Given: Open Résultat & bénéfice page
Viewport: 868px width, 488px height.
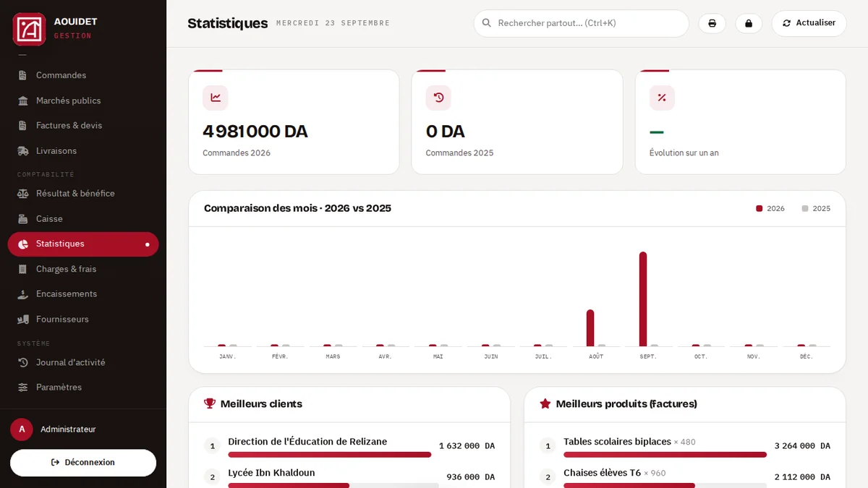Looking at the screenshot, I should 83,194.
